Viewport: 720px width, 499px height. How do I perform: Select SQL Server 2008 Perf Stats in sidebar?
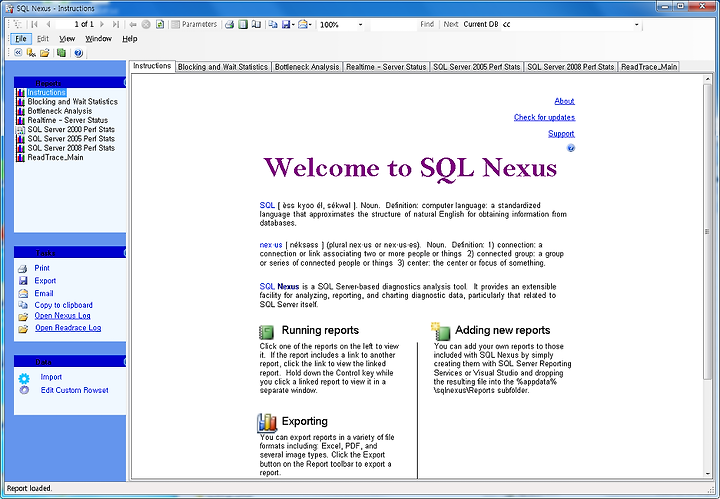pos(71,147)
